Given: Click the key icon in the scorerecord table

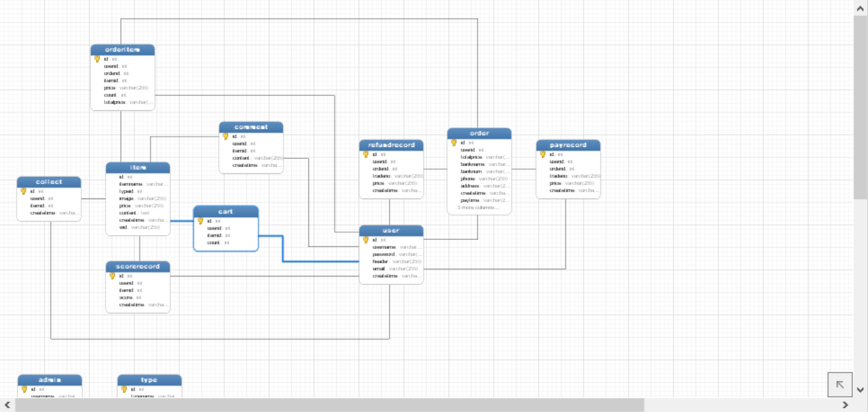Looking at the screenshot, I should [112, 276].
